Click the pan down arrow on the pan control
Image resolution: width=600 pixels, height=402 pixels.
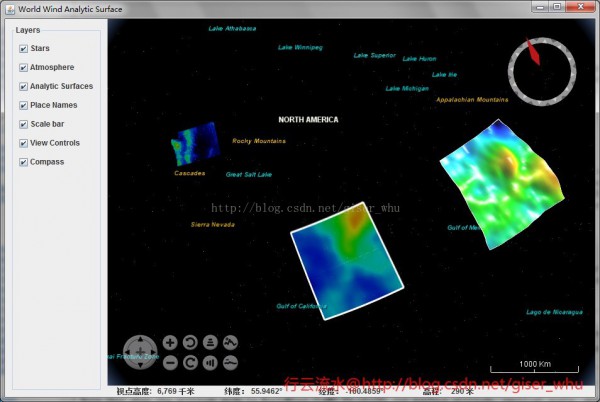click(x=140, y=365)
